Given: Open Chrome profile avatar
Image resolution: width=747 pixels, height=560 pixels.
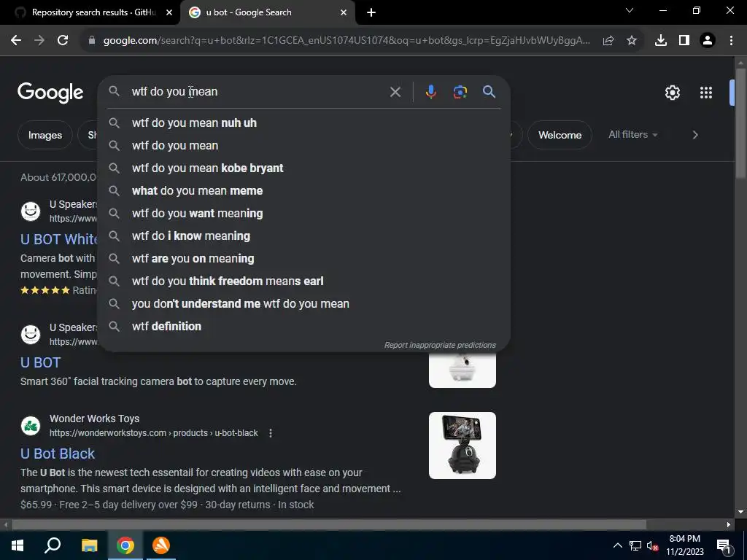Looking at the screenshot, I should 708,41.
